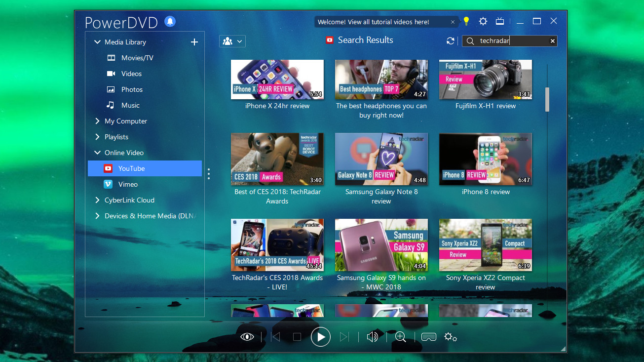The width and height of the screenshot is (644, 362).
Task: Click title 'Best of CES 2018: TechRadar Awards'
Action: (x=277, y=197)
